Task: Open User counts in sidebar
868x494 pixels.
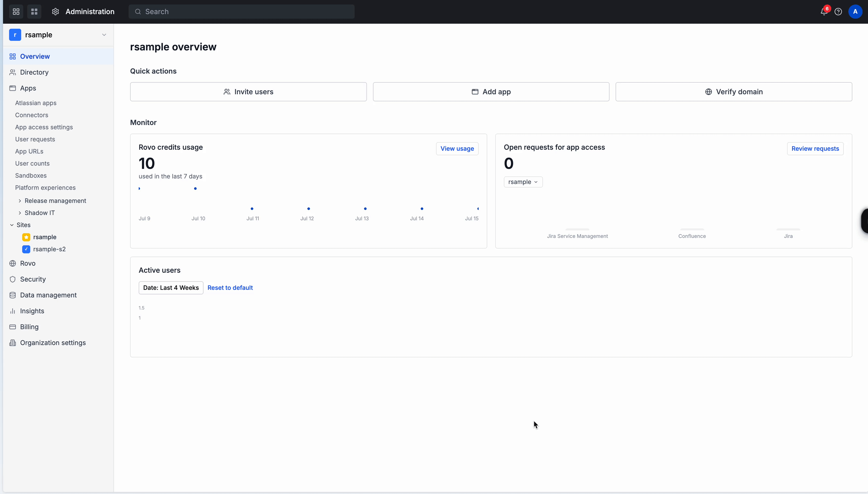Action: [x=32, y=164]
